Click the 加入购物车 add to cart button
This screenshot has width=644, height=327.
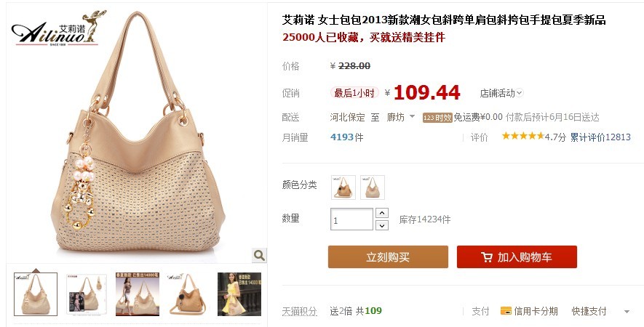pos(517,257)
